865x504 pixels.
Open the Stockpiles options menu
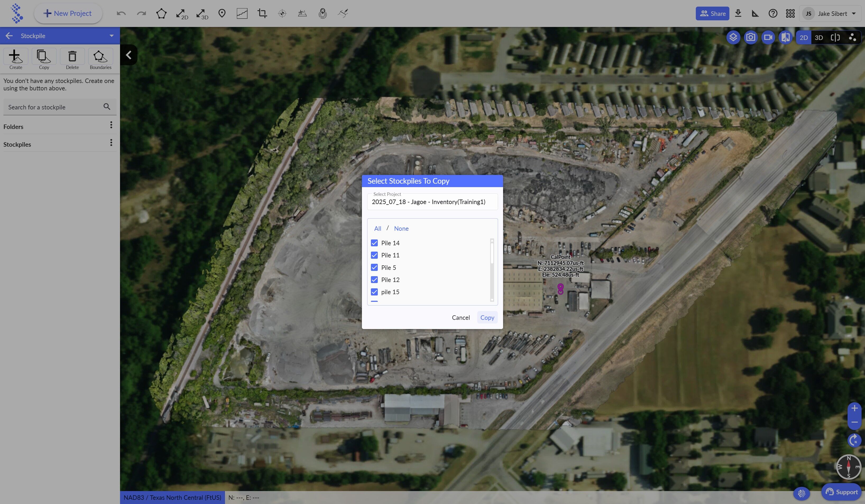[111, 143]
